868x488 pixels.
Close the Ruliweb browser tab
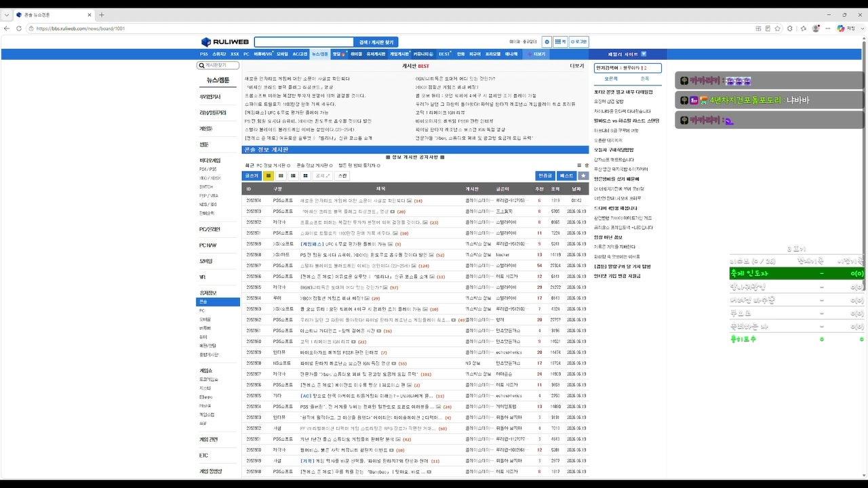pyautogui.click(x=90, y=14)
